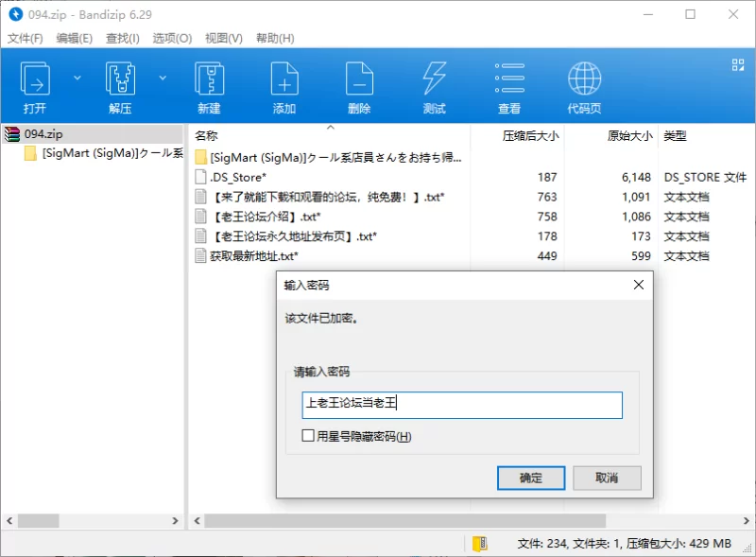Screen dimensions: 756x557
Task: Click the left arrow of the file list scrollbar
Action: (197, 521)
